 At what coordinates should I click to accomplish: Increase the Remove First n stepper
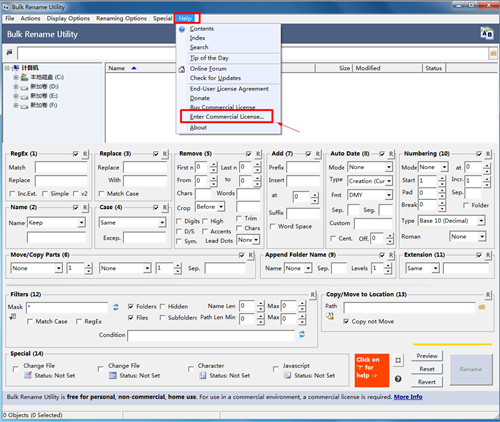click(214, 165)
